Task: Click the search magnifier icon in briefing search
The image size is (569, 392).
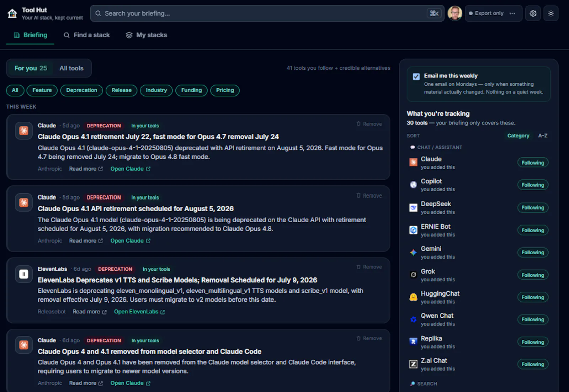Action: point(98,14)
